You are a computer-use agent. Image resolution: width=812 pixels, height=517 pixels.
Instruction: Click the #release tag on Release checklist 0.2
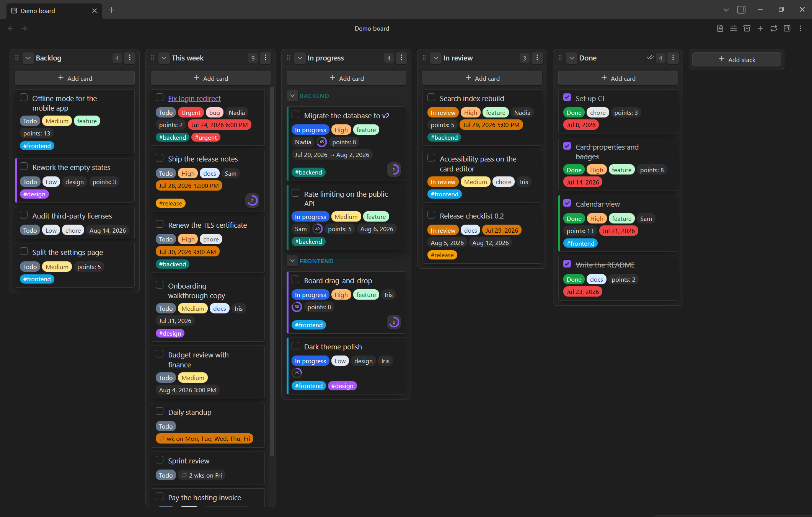click(442, 255)
